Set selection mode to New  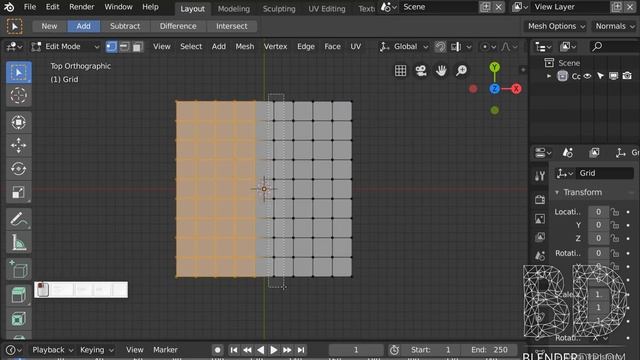[49, 26]
